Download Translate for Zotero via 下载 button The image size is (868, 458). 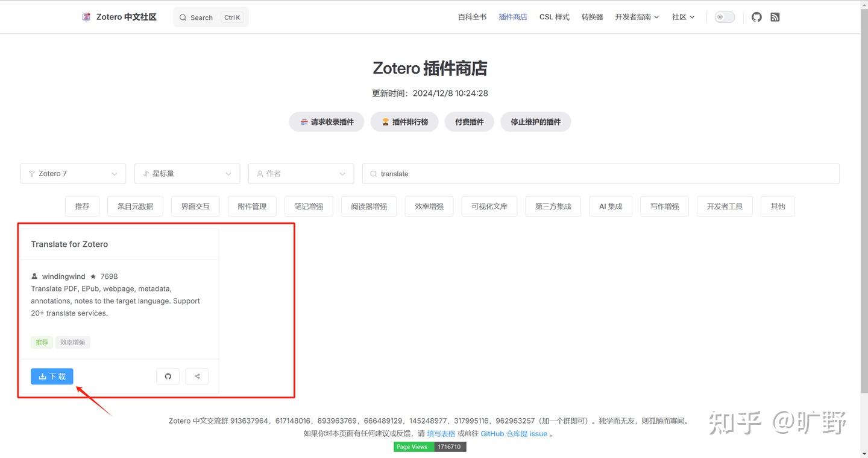pyautogui.click(x=52, y=376)
